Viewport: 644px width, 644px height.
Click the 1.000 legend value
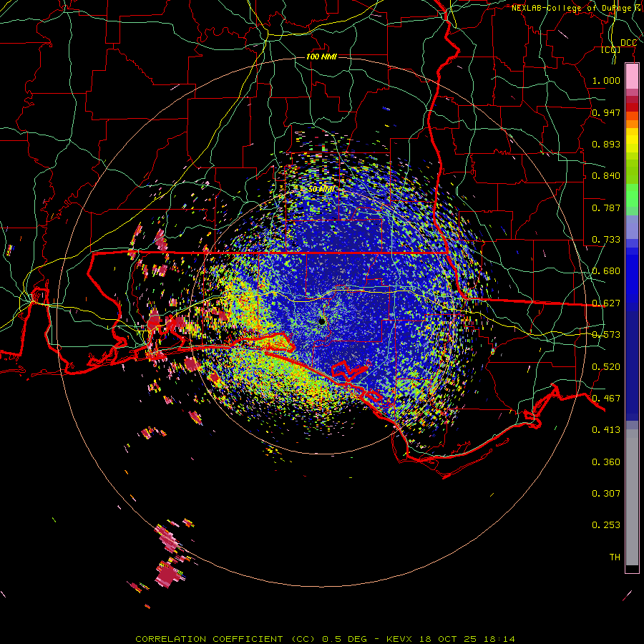pyautogui.click(x=606, y=80)
